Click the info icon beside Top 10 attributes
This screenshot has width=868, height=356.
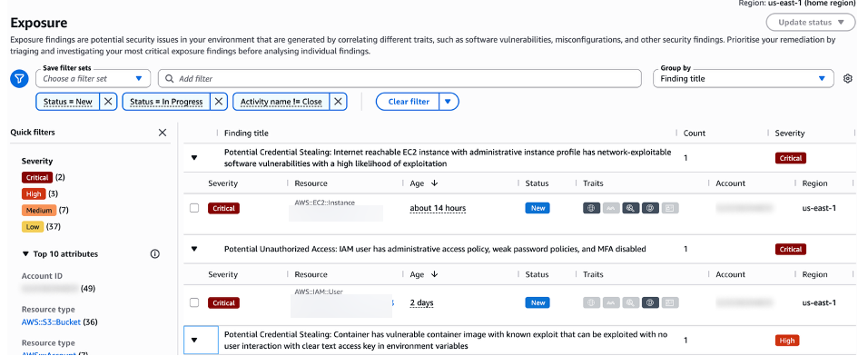point(155,254)
